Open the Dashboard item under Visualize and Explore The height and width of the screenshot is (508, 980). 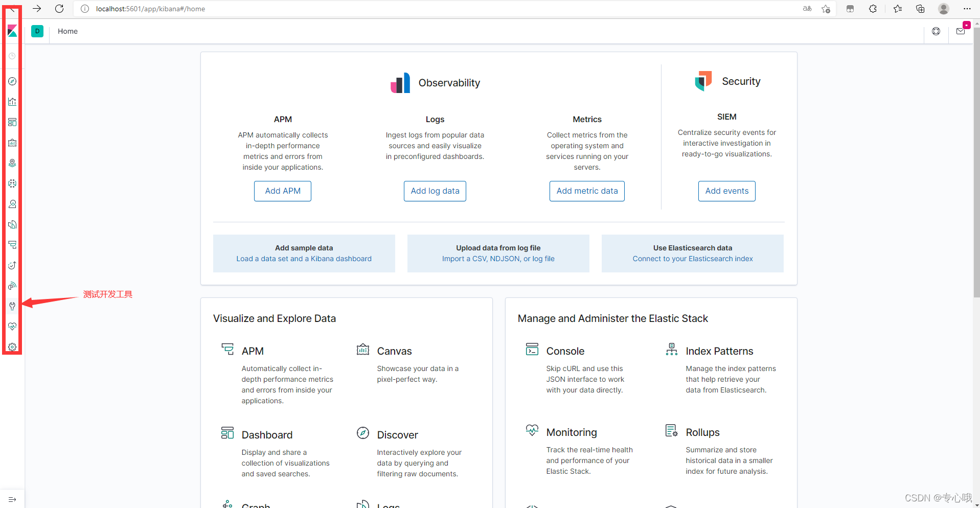point(267,435)
